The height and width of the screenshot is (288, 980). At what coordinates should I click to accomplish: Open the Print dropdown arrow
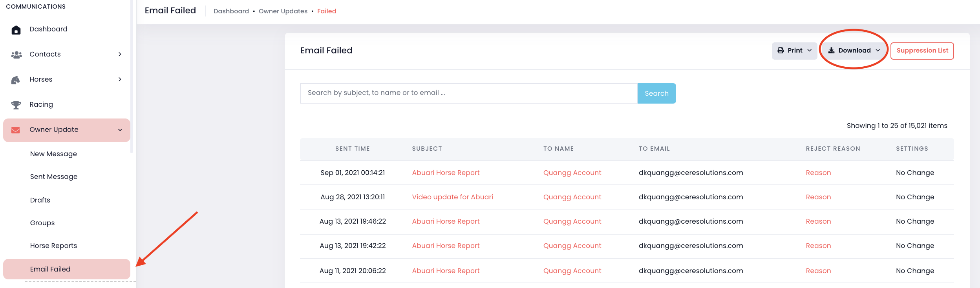(x=809, y=51)
